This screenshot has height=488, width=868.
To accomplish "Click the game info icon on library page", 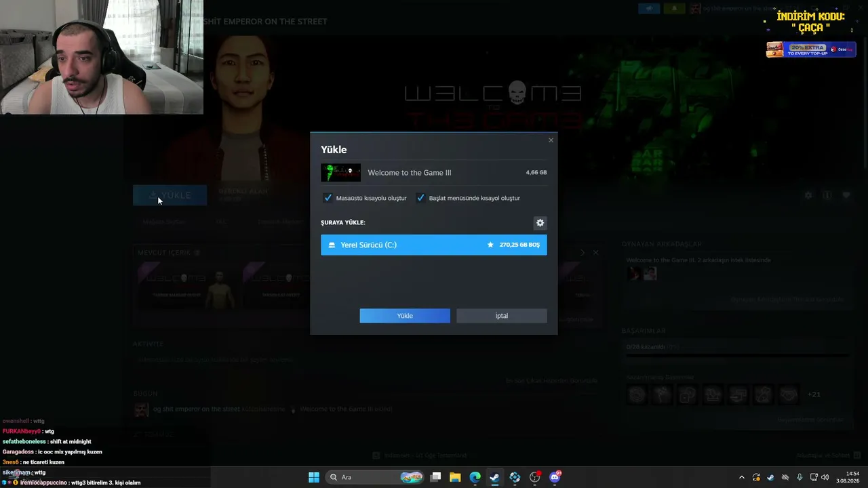I will click(x=827, y=195).
